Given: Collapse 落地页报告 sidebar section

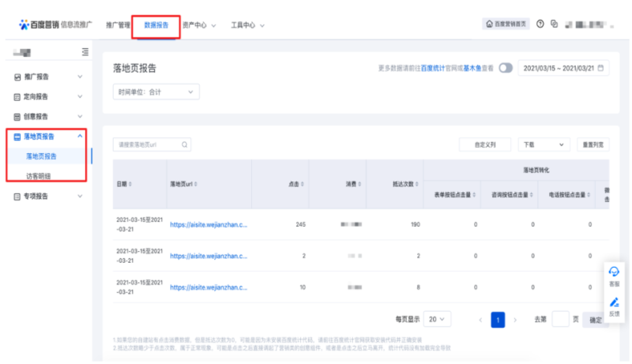Looking at the screenshot, I should (x=80, y=136).
